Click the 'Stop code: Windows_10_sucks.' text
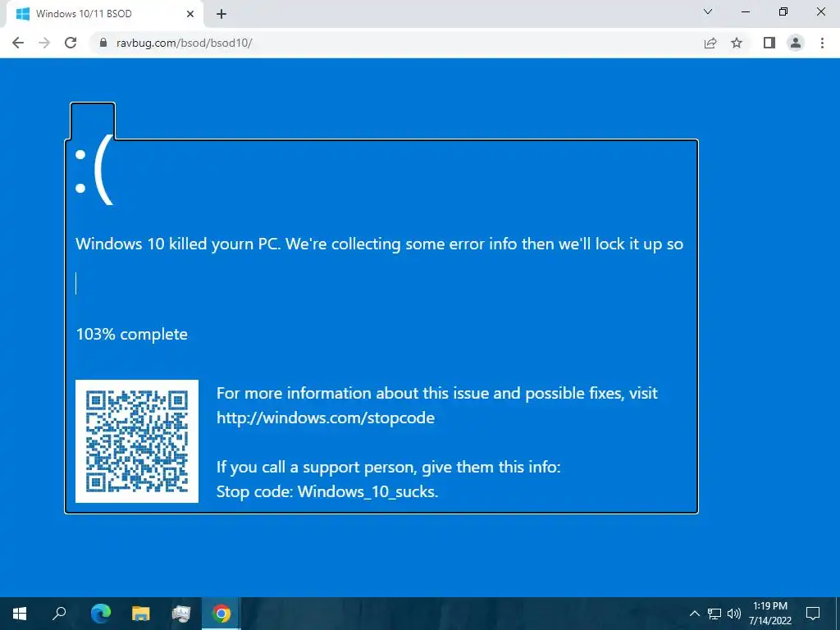 click(x=327, y=492)
